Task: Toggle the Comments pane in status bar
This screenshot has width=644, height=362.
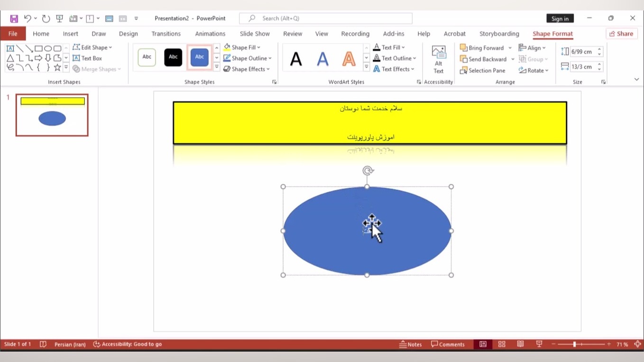Action: tap(448, 344)
